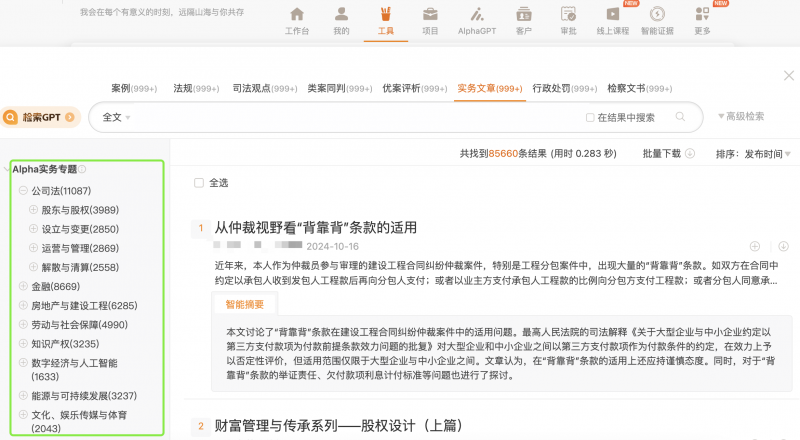
Task: Expand the 金融 category node
Action: 23,286
